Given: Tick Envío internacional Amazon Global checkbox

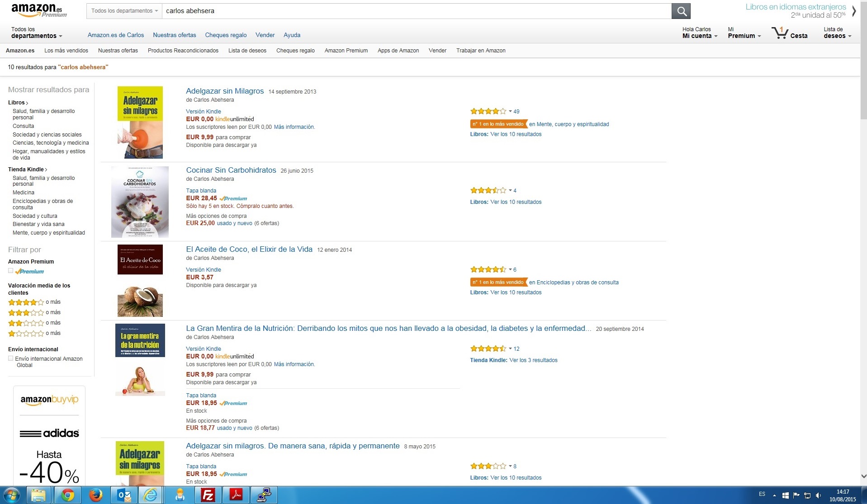Looking at the screenshot, I should [10, 358].
